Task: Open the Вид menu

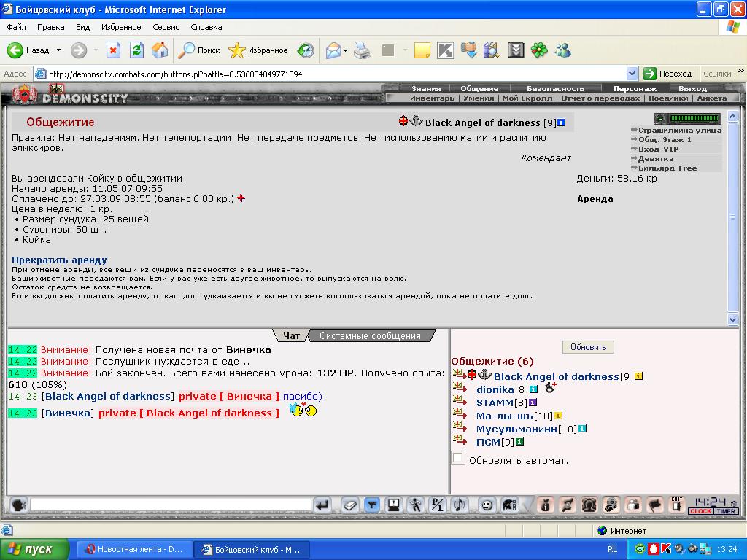Action: (82, 27)
